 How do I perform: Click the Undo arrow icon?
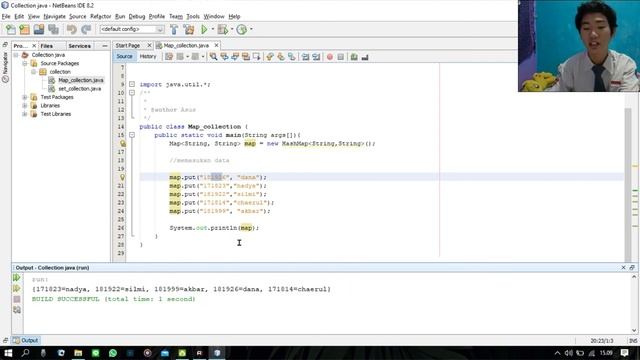tap(72, 29)
